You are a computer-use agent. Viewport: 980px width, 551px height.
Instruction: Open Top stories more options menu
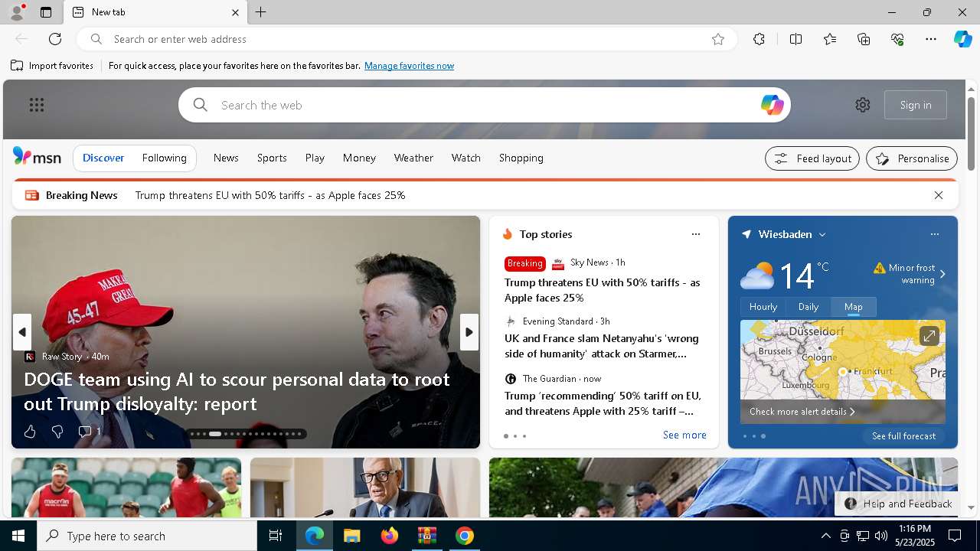(695, 234)
